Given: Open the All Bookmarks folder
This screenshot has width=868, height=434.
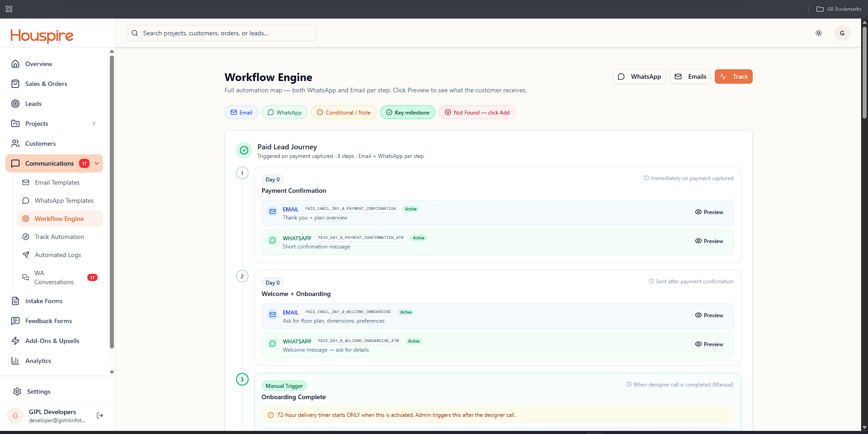Looking at the screenshot, I should [x=839, y=9].
